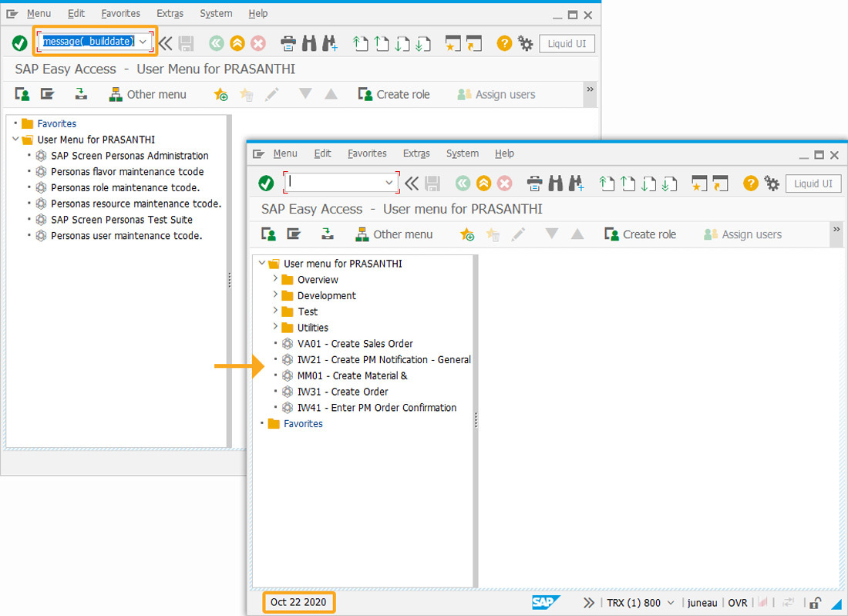Expand the Test folder
Screen dimensions: 848x616
point(275,311)
